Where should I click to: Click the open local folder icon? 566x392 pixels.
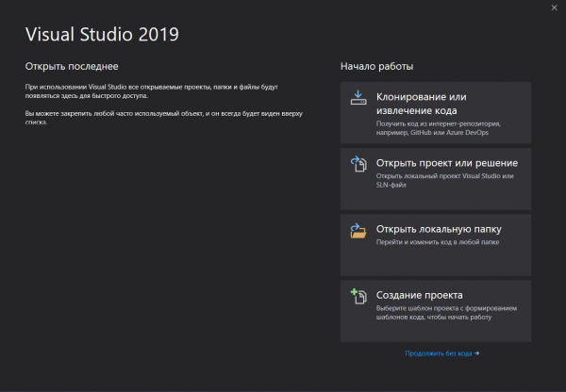[358, 229]
